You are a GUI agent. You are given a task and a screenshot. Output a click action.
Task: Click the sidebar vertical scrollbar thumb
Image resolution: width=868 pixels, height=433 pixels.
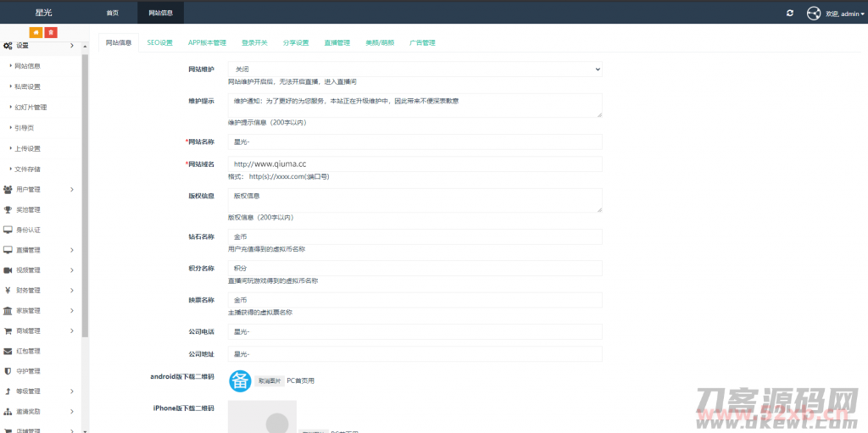[x=85, y=196]
